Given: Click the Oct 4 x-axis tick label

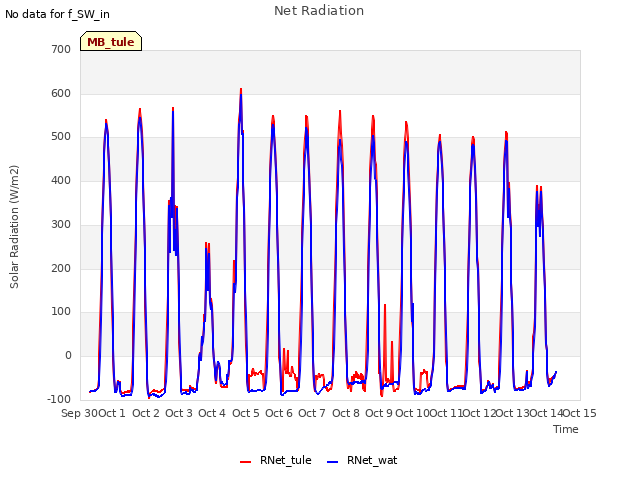Looking at the screenshot, I should click(x=212, y=413).
